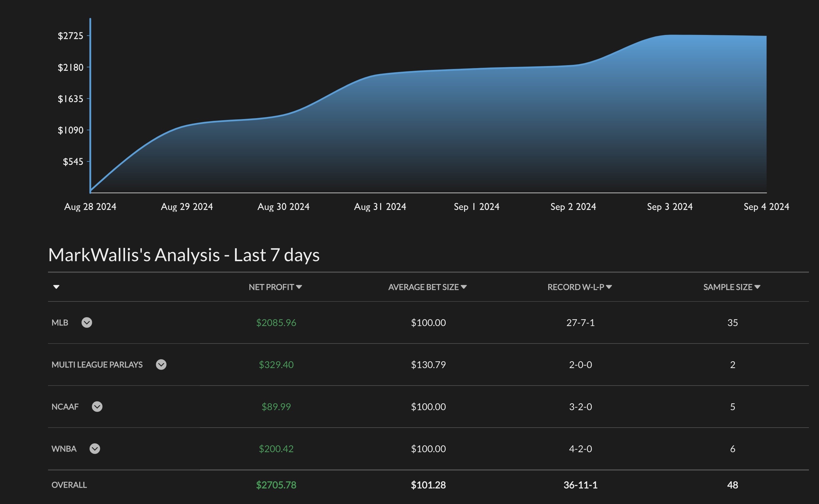The image size is (819, 504).
Task: Click the Sep 1 2024 axis label
Action: click(x=476, y=207)
